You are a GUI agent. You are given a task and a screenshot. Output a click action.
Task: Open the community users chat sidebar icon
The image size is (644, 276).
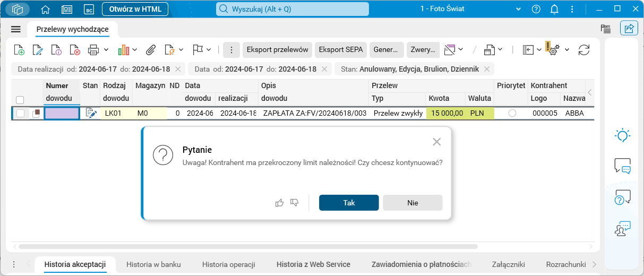(x=622, y=229)
